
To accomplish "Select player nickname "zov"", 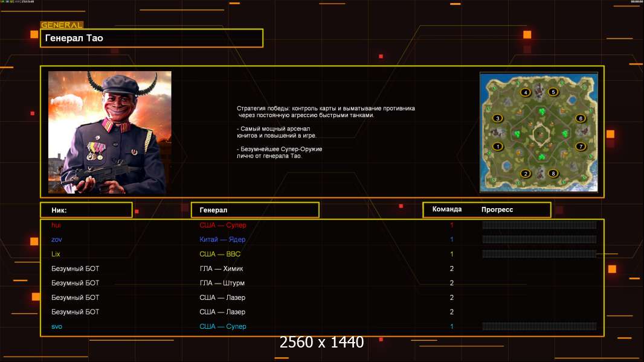I will click(x=57, y=240).
